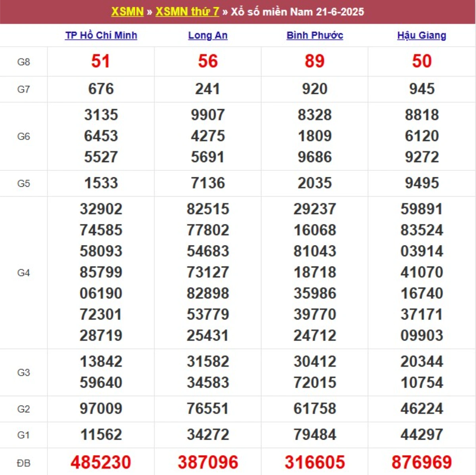The image size is (476, 475).
Task: Select G8 prize number 89
Action: tap(315, 61)
